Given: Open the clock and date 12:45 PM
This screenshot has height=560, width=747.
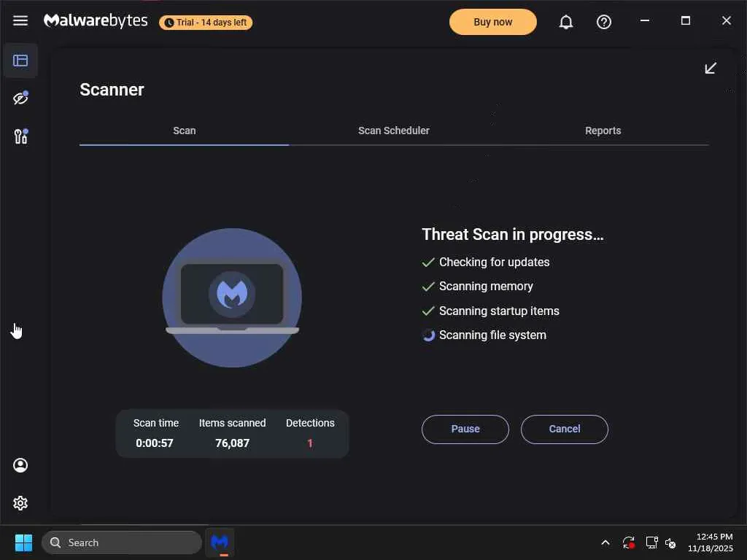Looking at the screenshot, I should coord(710,542).
